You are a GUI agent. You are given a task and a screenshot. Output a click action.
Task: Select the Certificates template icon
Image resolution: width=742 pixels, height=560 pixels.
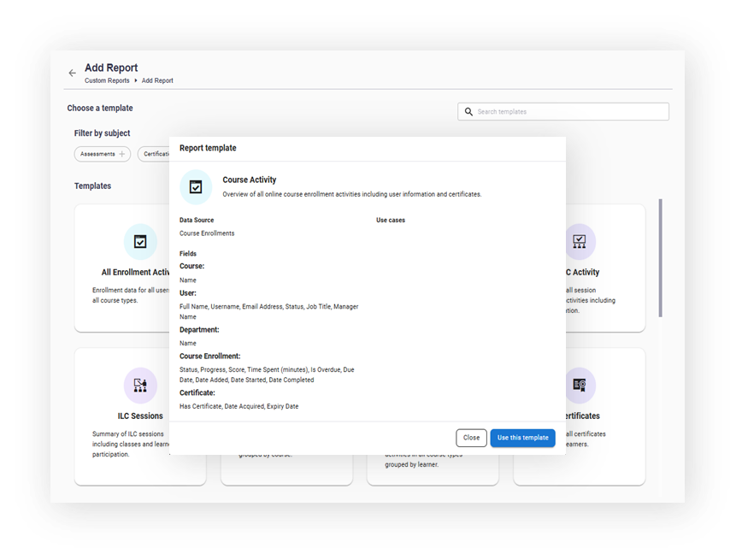tap(580, 386)
